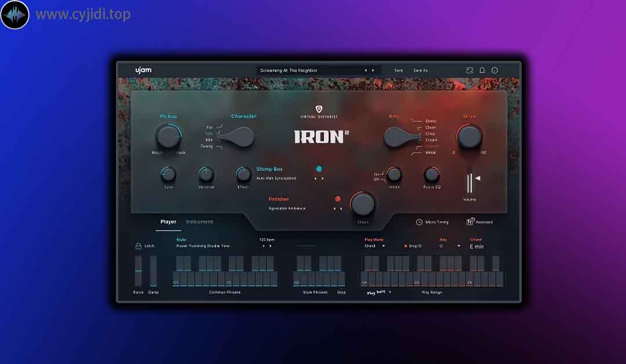This screenshot has height=364, width=626.
Task: Click the Damp slider
Action: pyautogui.click(x=153, y=271)
